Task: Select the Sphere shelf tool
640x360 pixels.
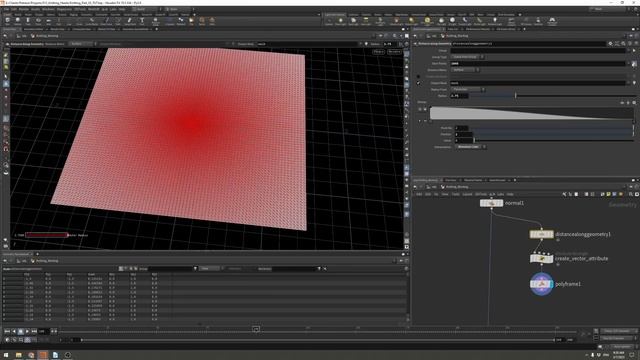Action: 18,21
